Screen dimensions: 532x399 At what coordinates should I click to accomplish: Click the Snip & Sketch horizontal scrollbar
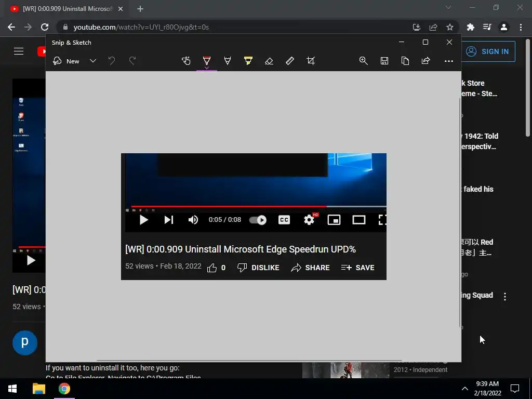(x=249, y=361)
